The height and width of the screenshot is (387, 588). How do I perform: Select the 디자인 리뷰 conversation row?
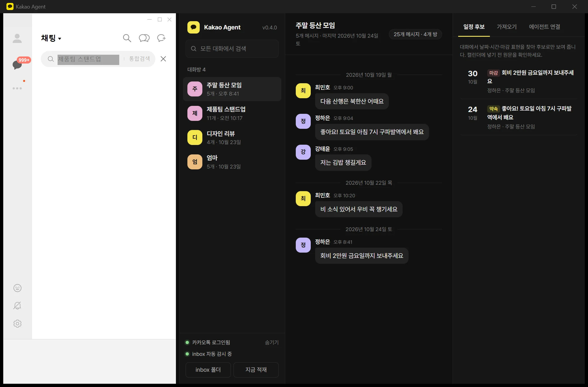[232, 137]
